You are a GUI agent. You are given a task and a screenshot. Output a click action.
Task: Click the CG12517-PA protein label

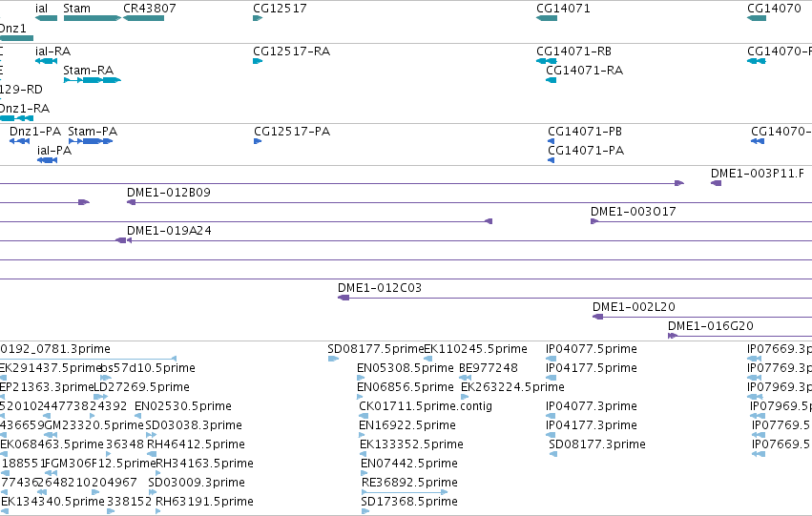click(x=292, y=132)
